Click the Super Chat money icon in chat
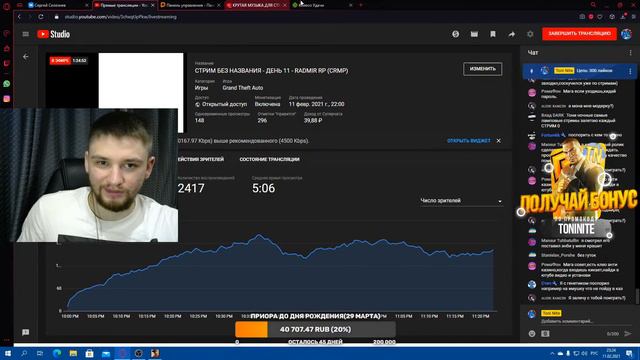The width and height of the screenshot is (640, 360). (x=545, y=333)
